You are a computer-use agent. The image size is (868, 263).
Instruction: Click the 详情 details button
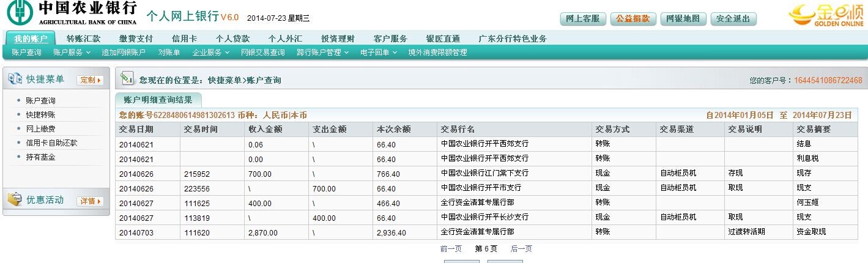click(90, 201)
